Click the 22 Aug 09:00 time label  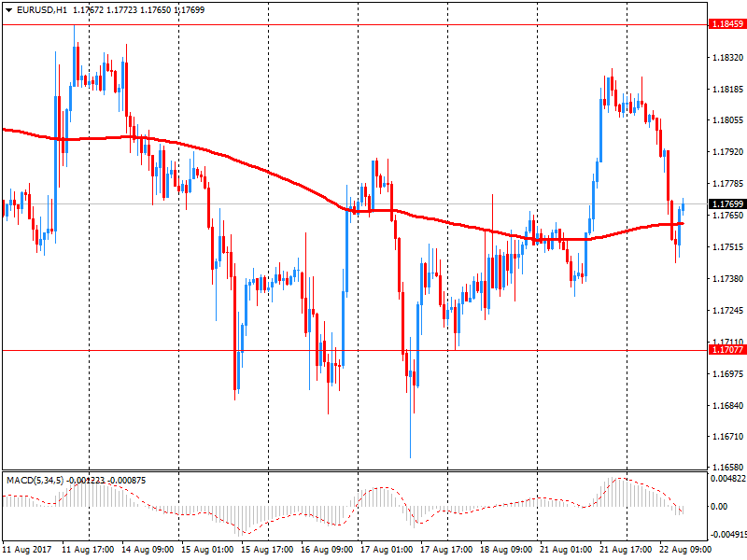(x=685, y=550)
